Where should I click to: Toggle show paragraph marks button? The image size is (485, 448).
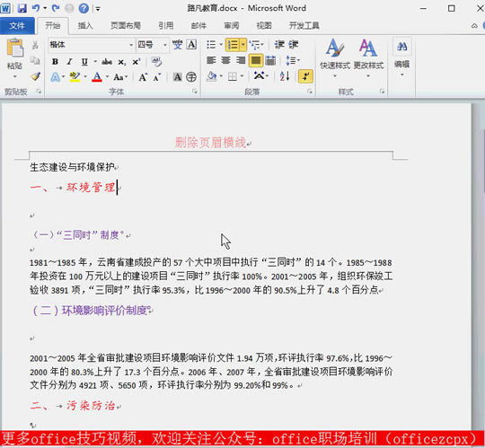pos(305,76)
